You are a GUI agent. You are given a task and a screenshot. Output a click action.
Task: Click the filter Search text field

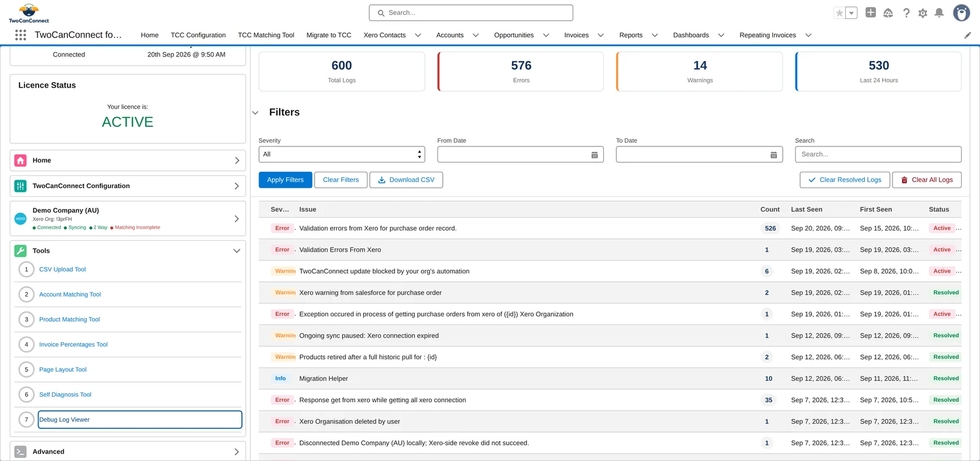(878, 154)
